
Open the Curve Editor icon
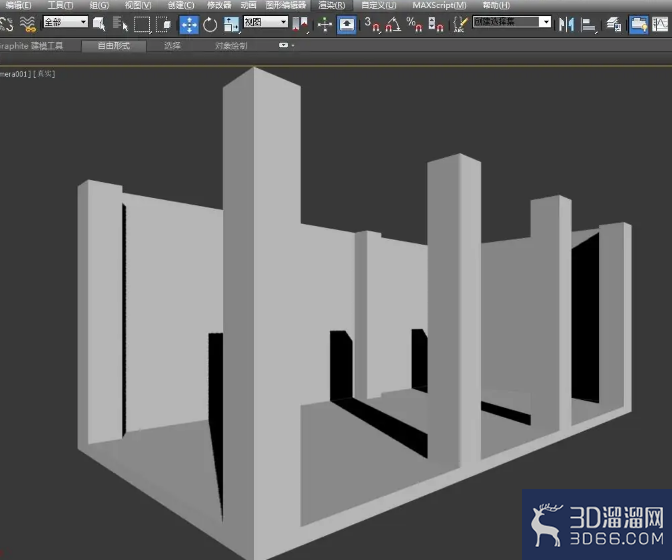tap(660, 24)
